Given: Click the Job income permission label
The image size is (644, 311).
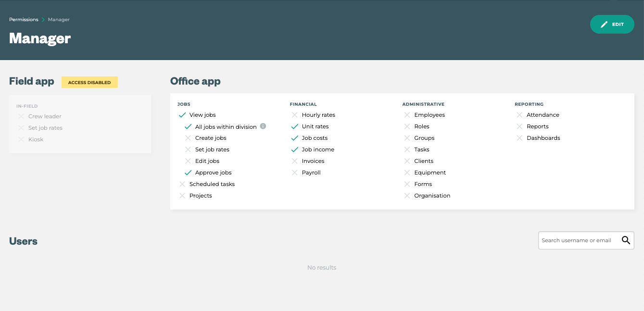Looking at the screenshot, I should (318, 149).
